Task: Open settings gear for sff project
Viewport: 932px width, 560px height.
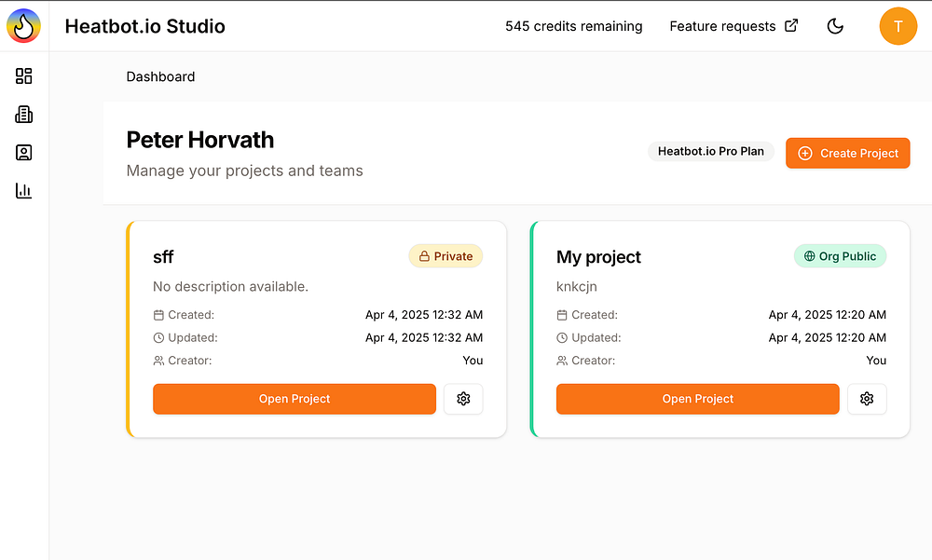Action: tap(463, 399)
